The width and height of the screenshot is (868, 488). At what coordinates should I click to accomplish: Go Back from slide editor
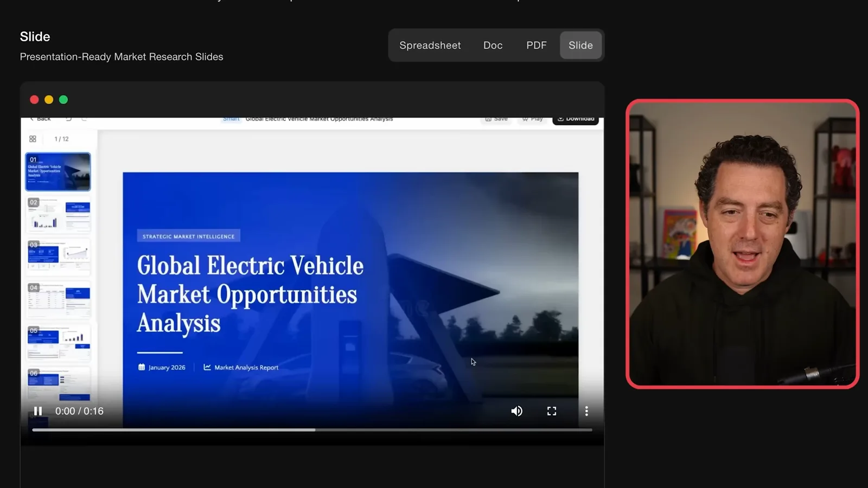pyautogui.click(x=40, y=119)
